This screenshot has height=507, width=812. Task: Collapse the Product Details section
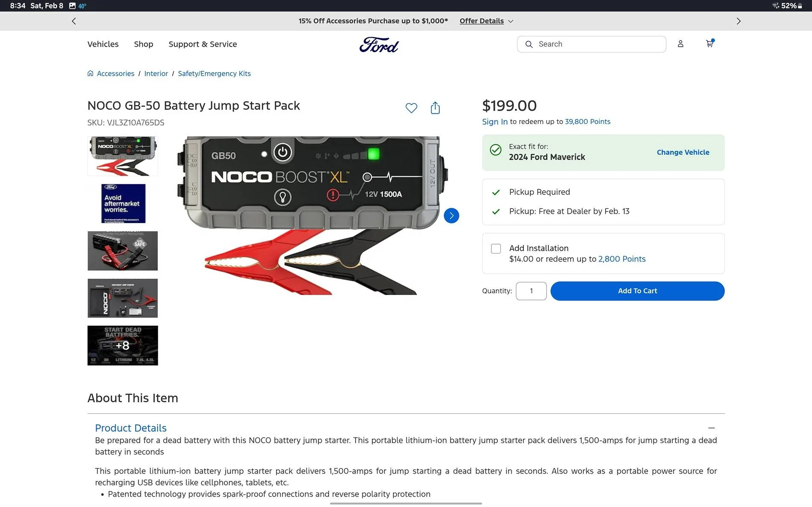pyautogui.click(x=711, y=428)
